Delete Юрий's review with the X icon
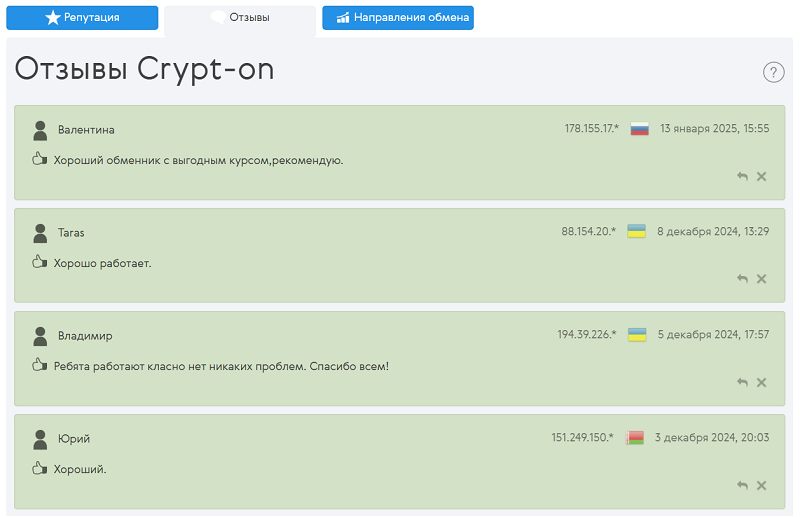Image resolution: width=800 pixels, height=517 pixels. coord(761,485)
